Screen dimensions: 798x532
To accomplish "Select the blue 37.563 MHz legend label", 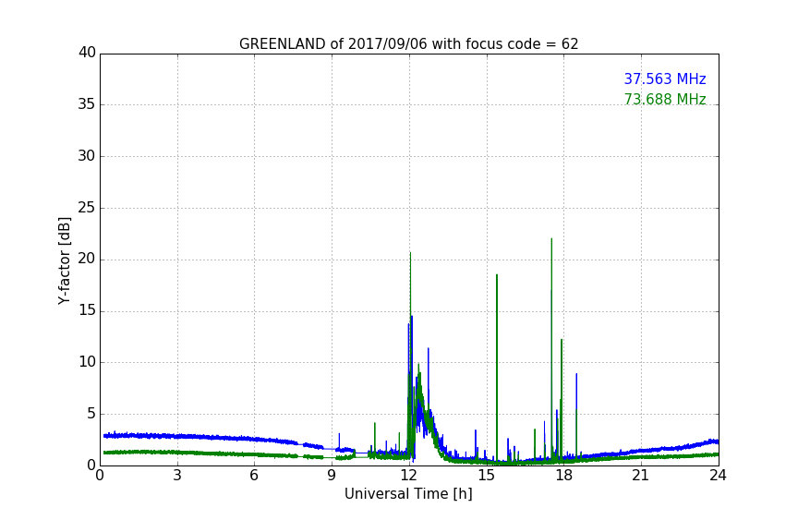I will (x=665, y=79).
